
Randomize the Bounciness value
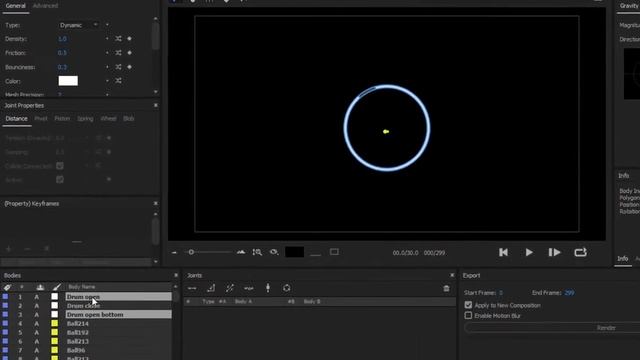118,67
